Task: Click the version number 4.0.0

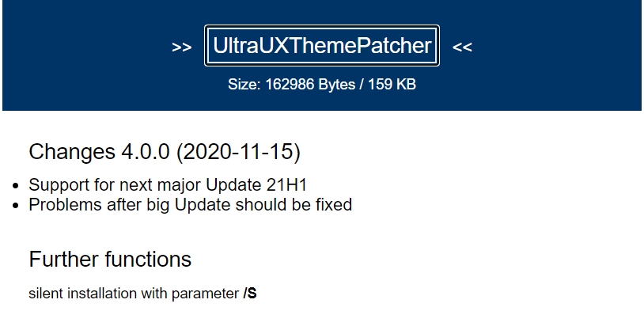Action: pyautogui.click(x=145, y=151)
